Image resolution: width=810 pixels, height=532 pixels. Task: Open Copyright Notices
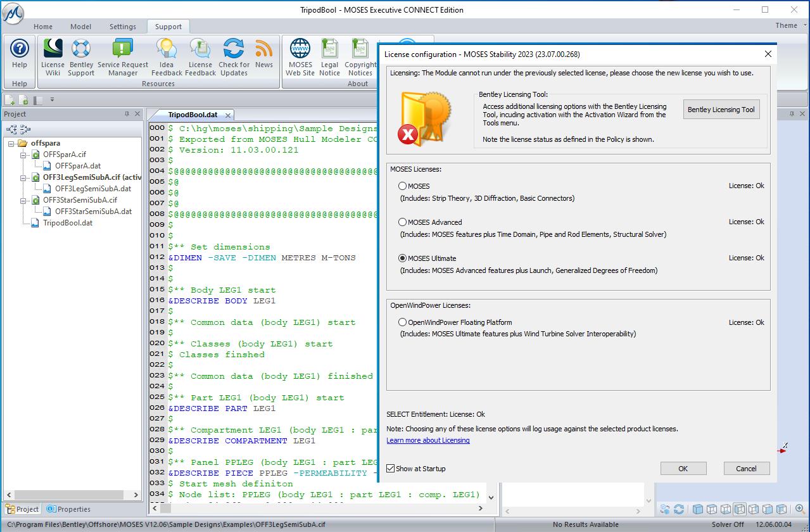tap(360, 57)
